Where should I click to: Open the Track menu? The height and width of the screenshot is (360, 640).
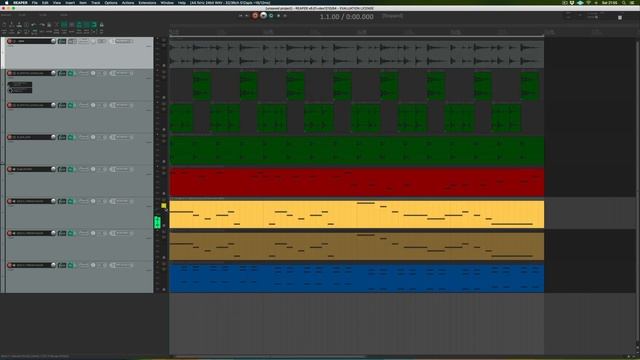click(96, 2)
